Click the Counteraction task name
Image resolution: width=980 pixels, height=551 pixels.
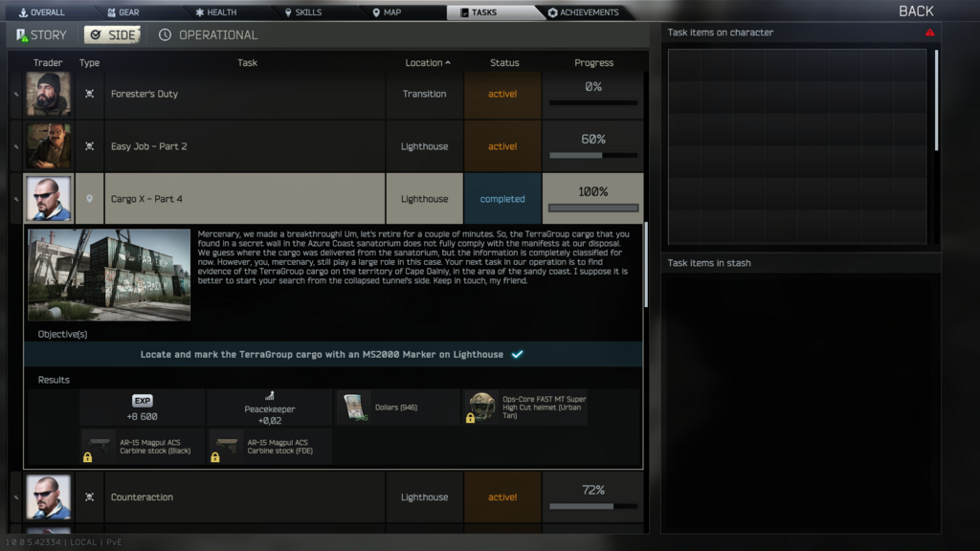[x=142, y=497]
